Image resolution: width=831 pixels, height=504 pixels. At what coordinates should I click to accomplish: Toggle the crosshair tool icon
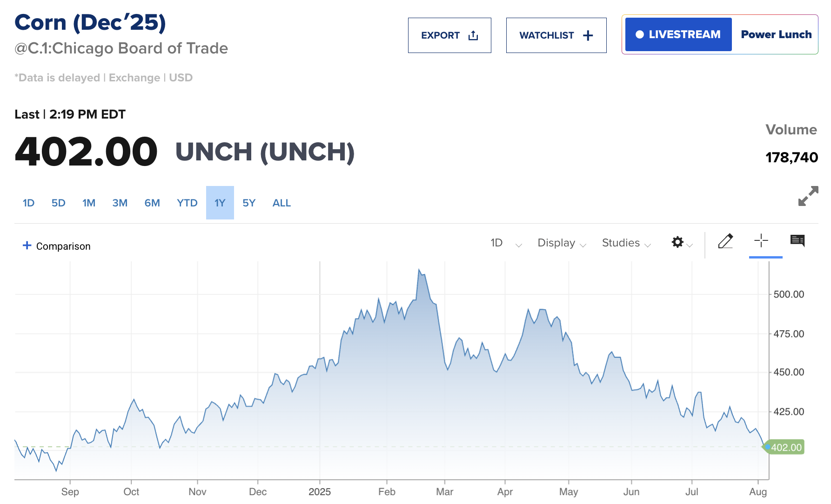coord(761,240)
